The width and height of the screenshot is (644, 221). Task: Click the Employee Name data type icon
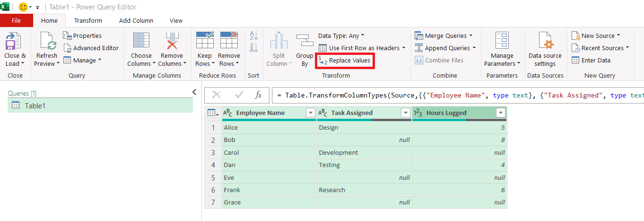click(x=227, y=113)
